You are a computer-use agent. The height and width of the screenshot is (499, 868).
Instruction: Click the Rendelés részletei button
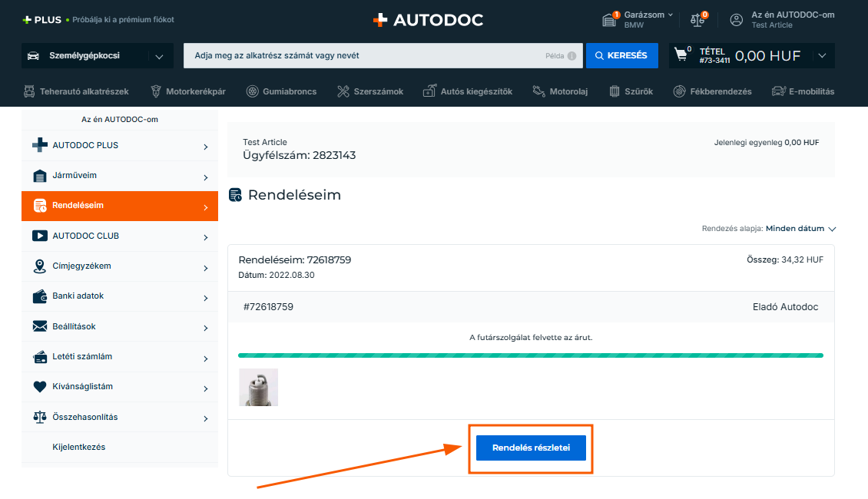(x=531, y=448)
